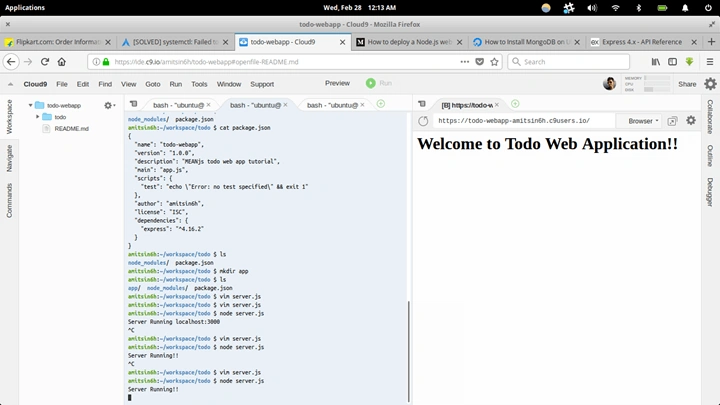This screenshot has height=405, width=720.
Task: Pop out preview into new window
Action: click(672, 121)
